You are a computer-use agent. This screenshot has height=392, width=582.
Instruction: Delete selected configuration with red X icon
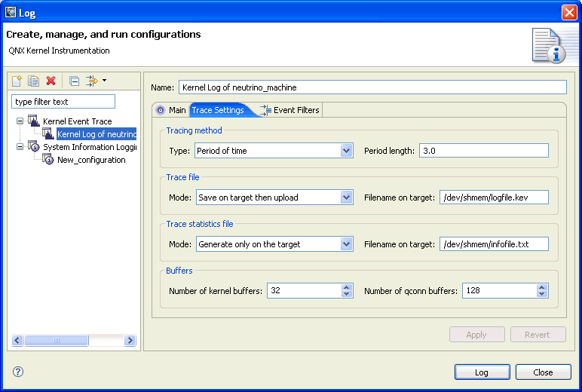(x=51, y=81)
